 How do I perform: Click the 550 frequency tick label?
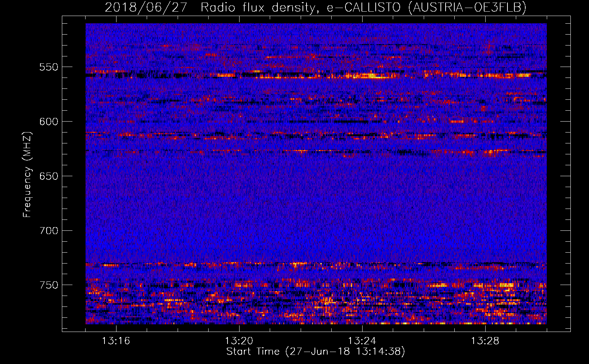[49, 67]
